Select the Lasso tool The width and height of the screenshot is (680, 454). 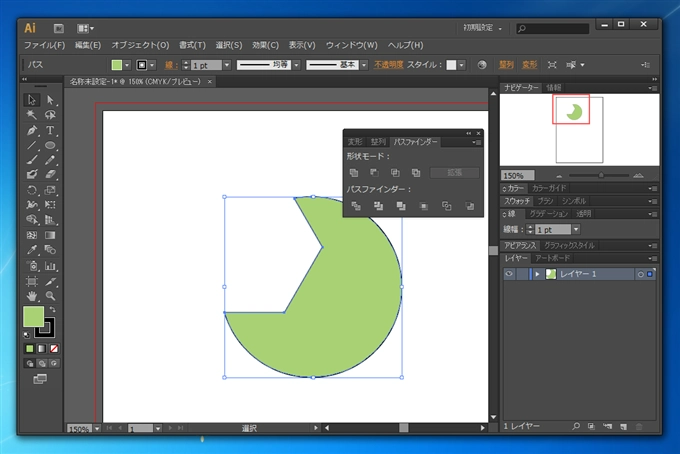50,115
